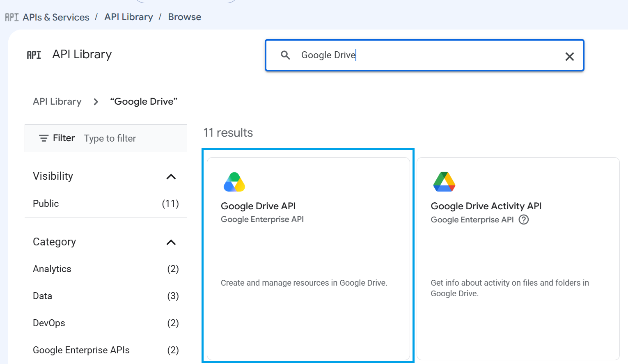Filter by Data category
The width and height of the screenshot is (628, 364).
pyautogui.click(x=106, y=296)
